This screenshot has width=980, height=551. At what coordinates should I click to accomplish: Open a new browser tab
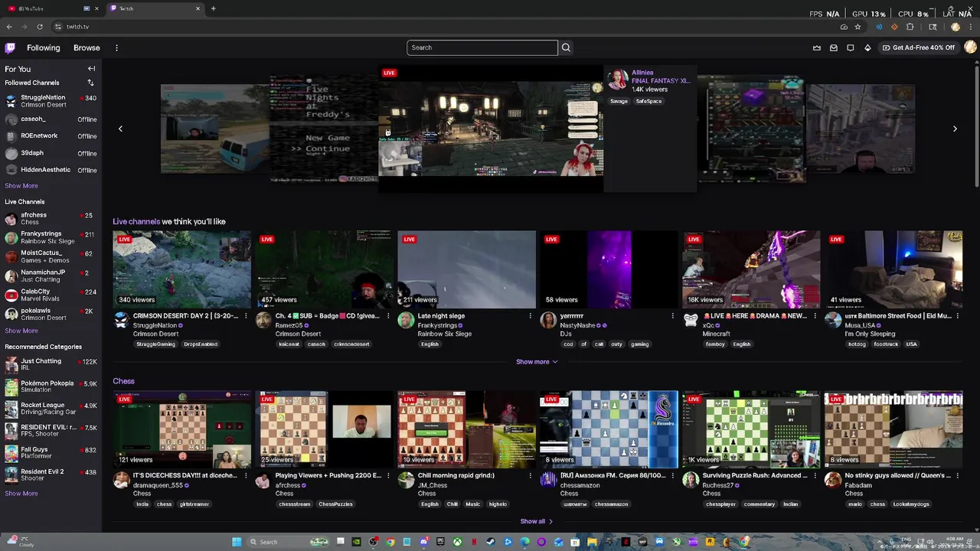213,8
